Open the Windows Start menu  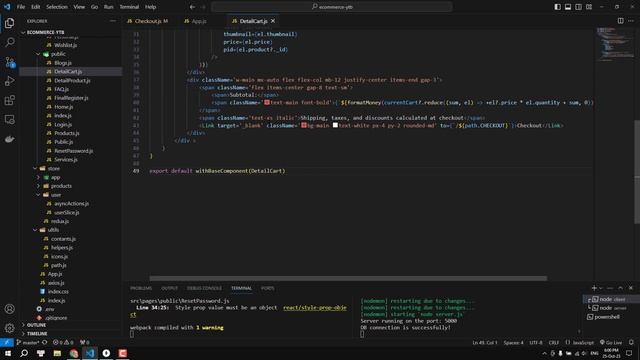coord(8,353)
